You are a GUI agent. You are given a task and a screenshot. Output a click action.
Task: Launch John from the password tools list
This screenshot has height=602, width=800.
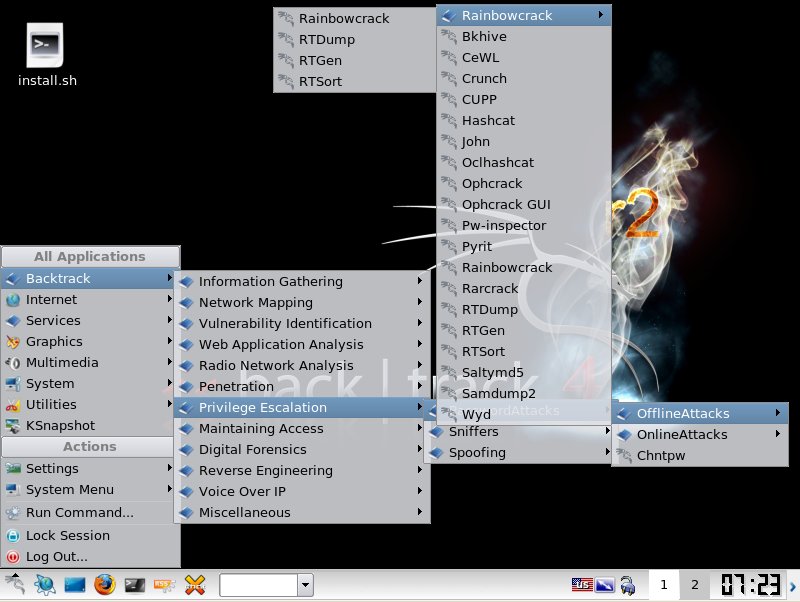pos(524,141)
